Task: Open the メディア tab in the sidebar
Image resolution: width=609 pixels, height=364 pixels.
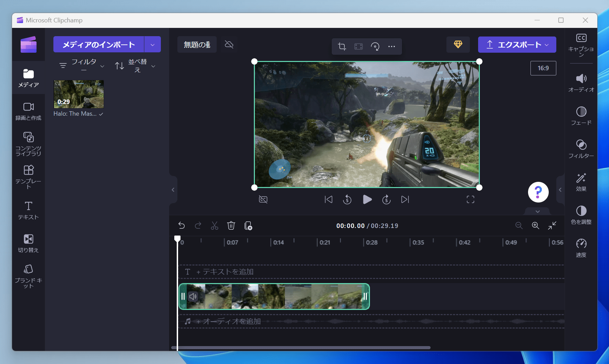Action: tap(28, 78)
